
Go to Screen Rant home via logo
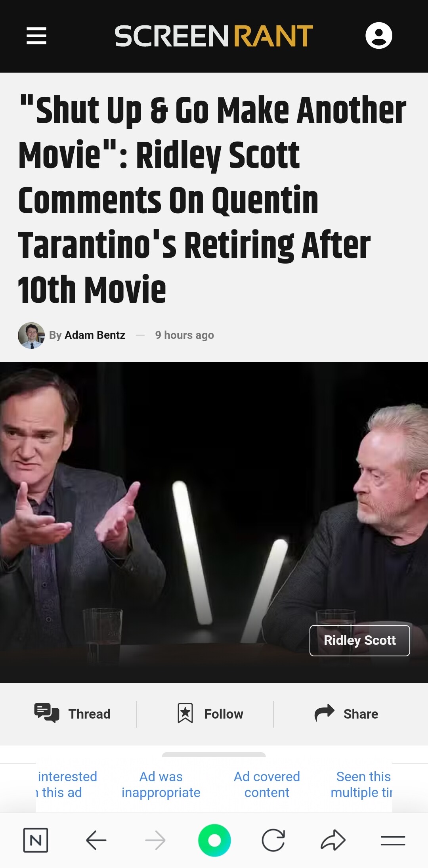click(214, 36)
